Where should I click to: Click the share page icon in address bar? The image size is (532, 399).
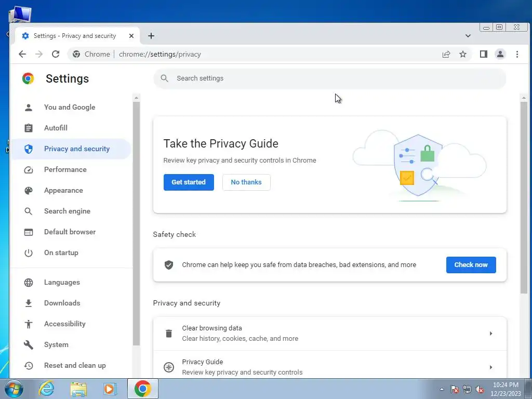(446, 54)
